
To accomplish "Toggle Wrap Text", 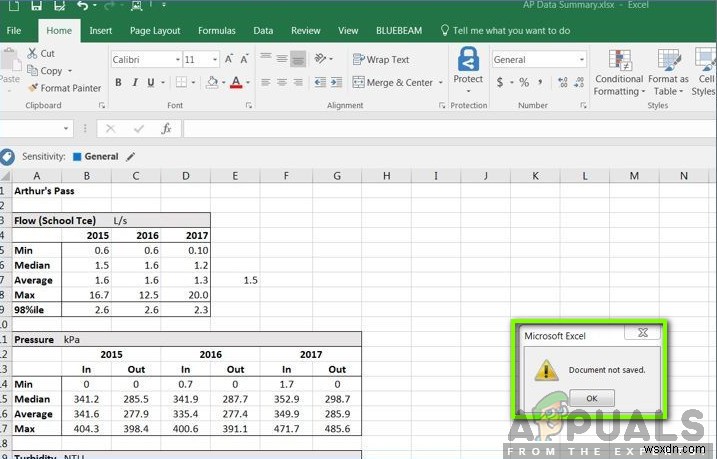I will pyautogui.click(x=381, y=59).
